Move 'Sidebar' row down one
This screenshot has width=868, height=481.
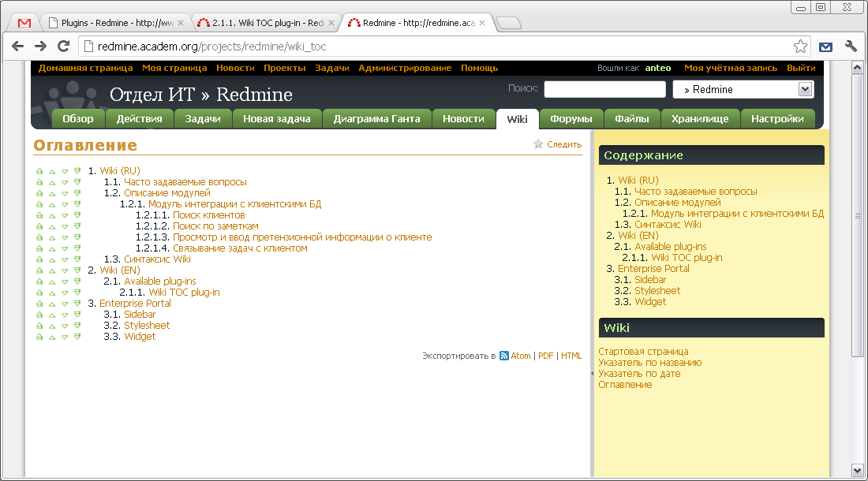[65, 315]
